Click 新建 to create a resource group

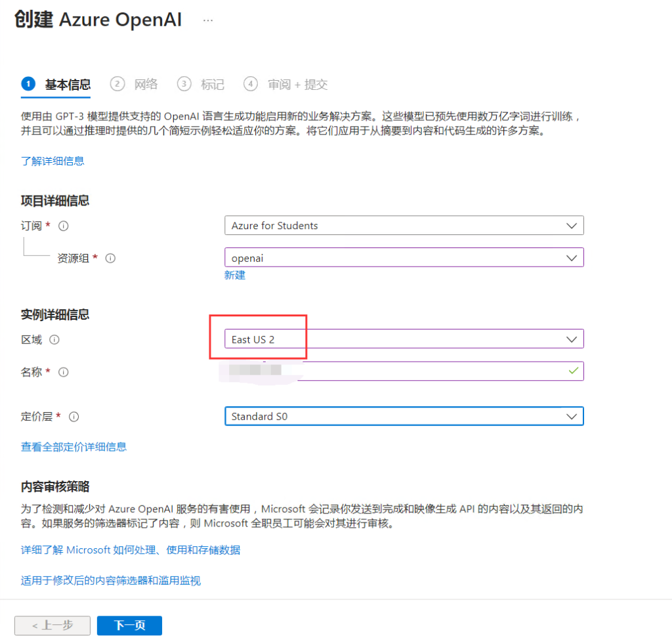pos(235,275)
